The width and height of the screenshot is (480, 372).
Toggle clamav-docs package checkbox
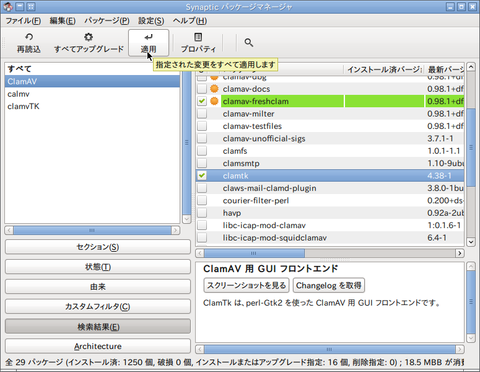pyautogui.click(x=202, y=89)
